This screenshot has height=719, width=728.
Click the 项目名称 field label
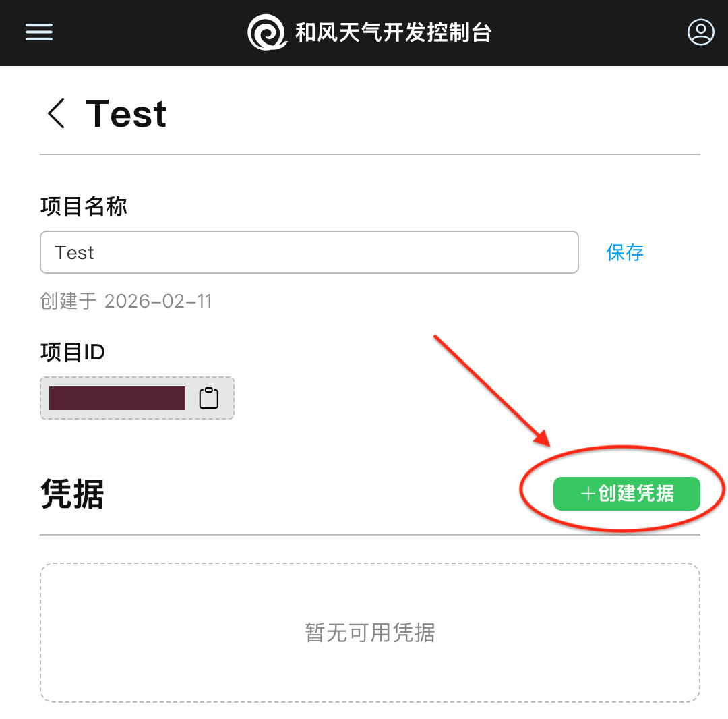(x=84, y=206)
